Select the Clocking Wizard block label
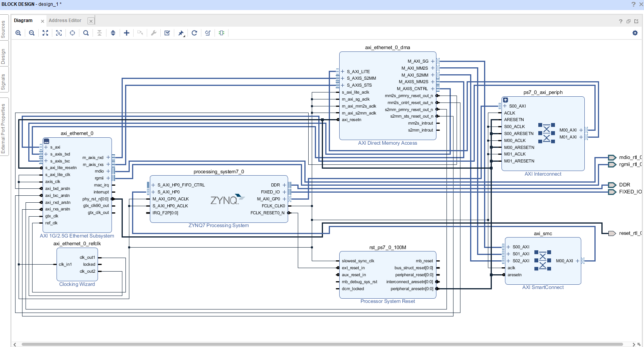 [77, 284]
